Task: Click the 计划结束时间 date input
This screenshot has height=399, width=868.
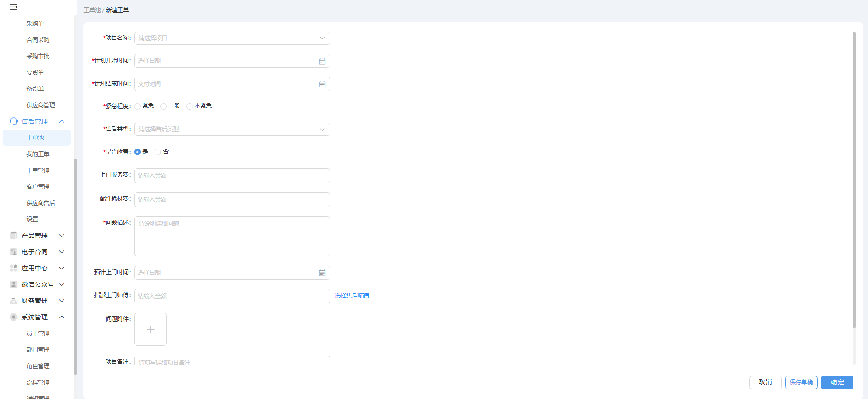Action: (x=232, y=84)
